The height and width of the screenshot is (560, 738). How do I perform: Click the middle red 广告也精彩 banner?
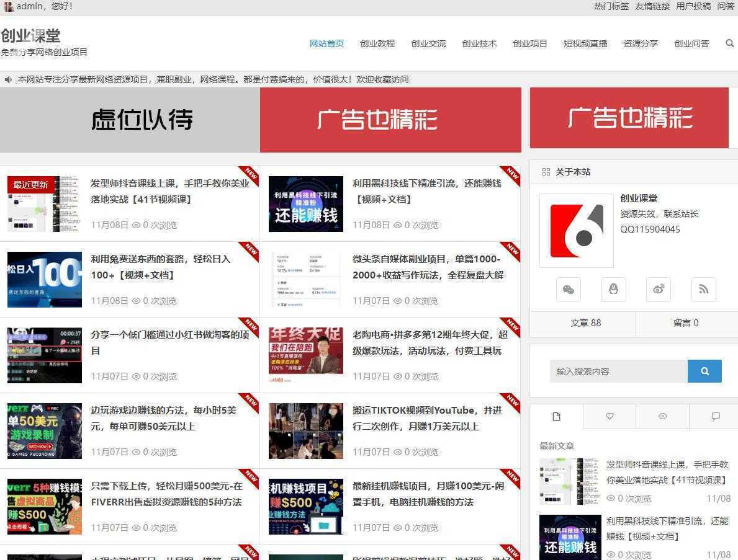[x=390, y=120]
